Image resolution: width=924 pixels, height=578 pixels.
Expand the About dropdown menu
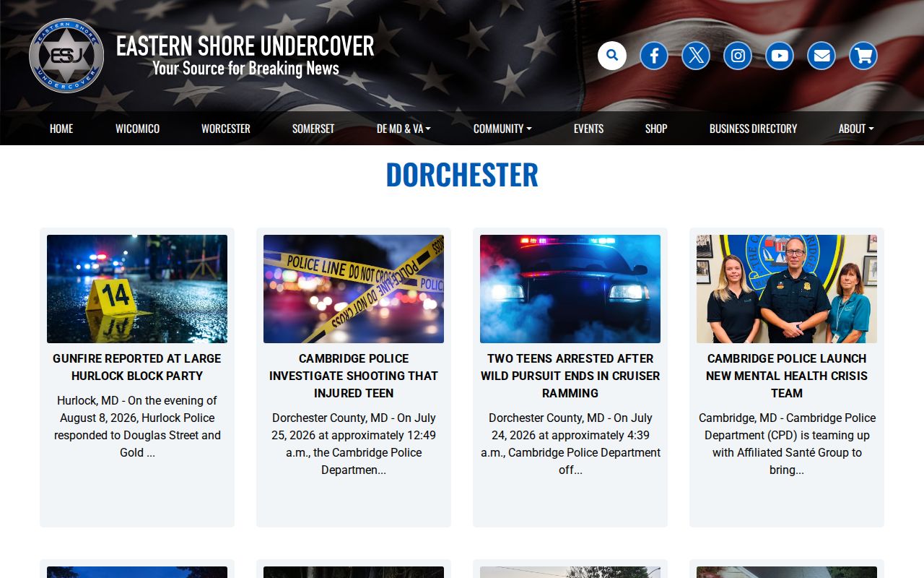point(856,129)
